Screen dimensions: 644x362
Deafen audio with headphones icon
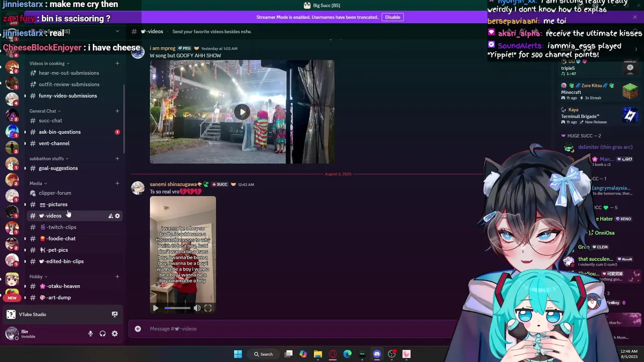point(103,334)
